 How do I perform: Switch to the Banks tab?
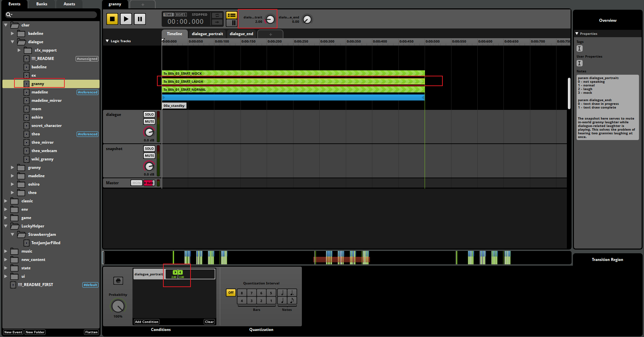pos(42,4)
